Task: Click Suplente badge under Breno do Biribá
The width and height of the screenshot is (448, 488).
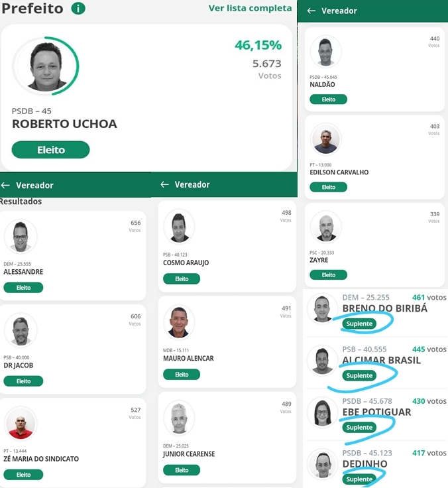Action: [360, 324]
